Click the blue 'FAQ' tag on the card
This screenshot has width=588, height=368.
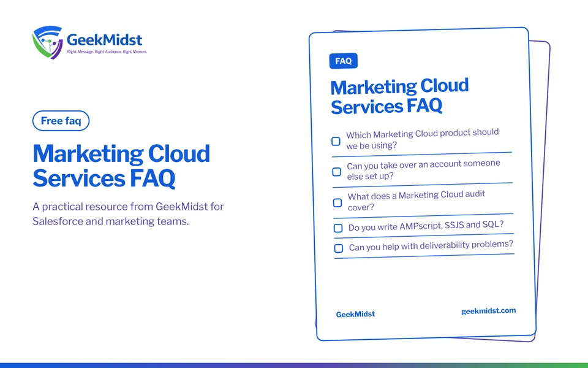[343, 61]
